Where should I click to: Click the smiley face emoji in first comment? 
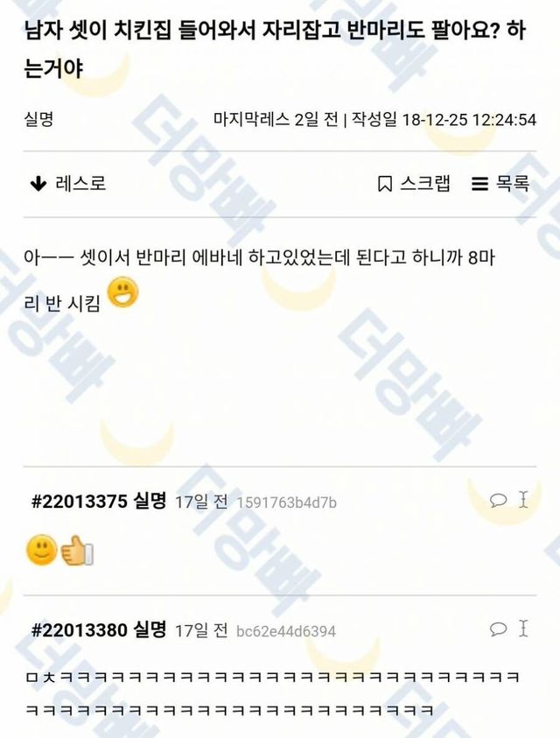point(41,550)
